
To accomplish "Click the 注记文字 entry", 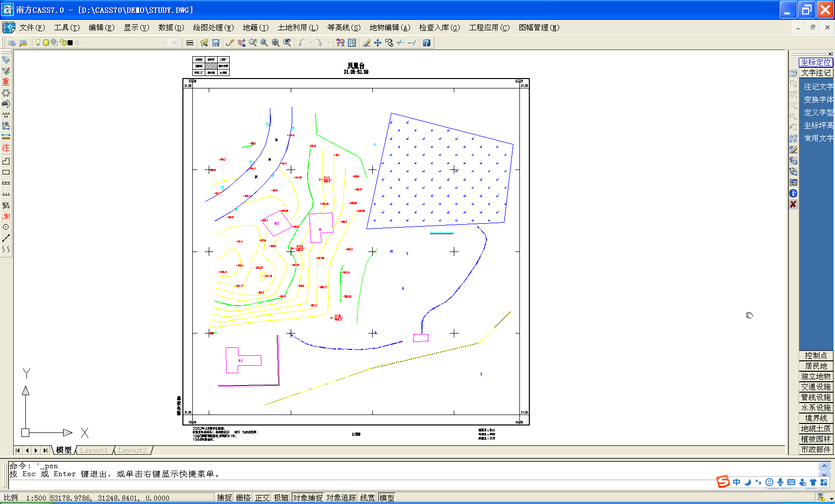I will 818,86.
